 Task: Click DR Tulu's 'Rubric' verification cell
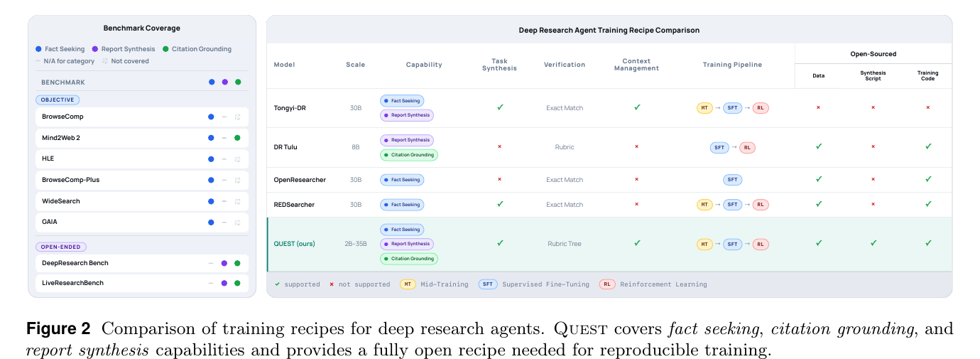click(565, 147)
